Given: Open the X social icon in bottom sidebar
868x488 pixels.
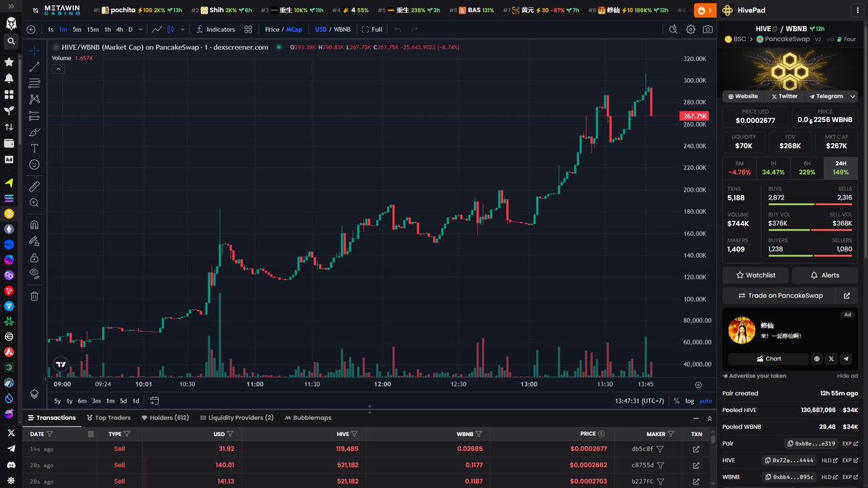Looking at the screenshot, I should coord(10,433).
